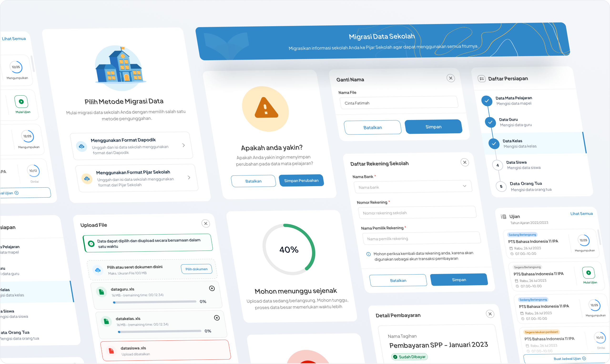Image resolution: width=610 pixels, height=364 pixels.
Task: Click the Nomor Rekening input field
Action: [417, 212]
